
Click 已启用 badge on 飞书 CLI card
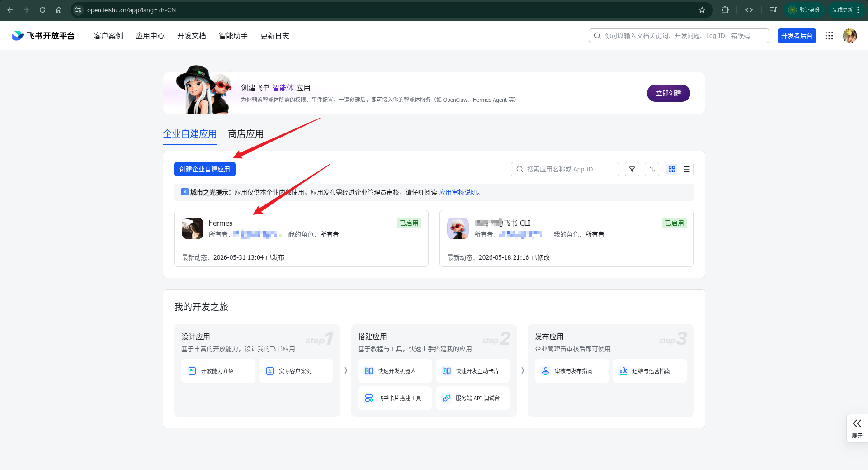point(675,223)
